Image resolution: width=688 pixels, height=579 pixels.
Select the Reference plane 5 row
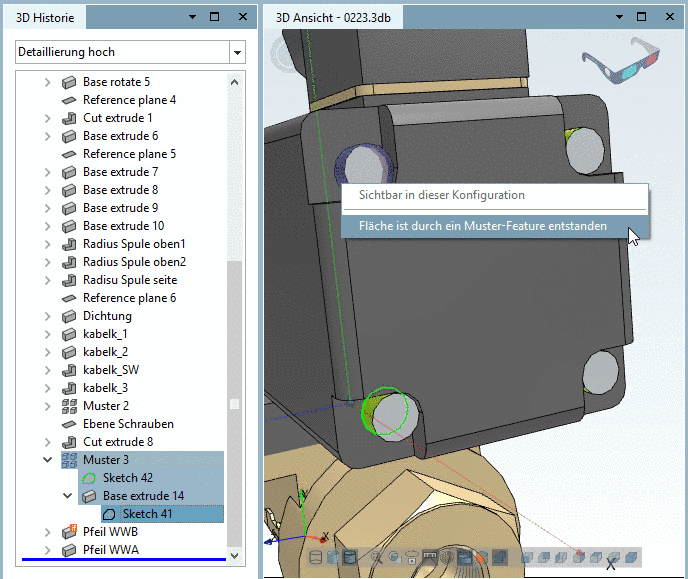[129, 154]
